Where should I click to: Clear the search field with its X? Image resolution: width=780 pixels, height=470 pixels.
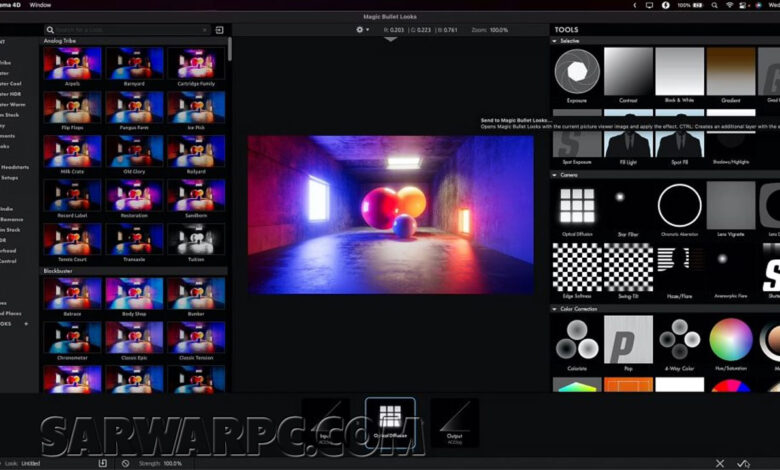point(205,30)
